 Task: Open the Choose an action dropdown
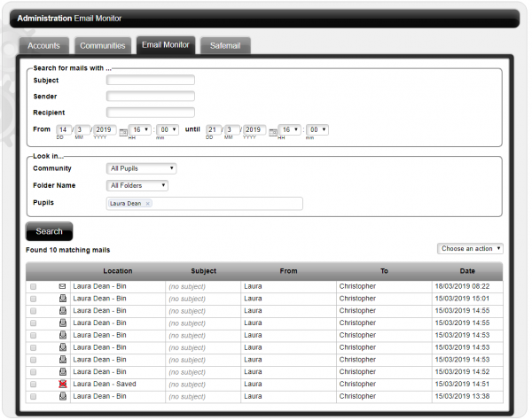tap(470, 249)
